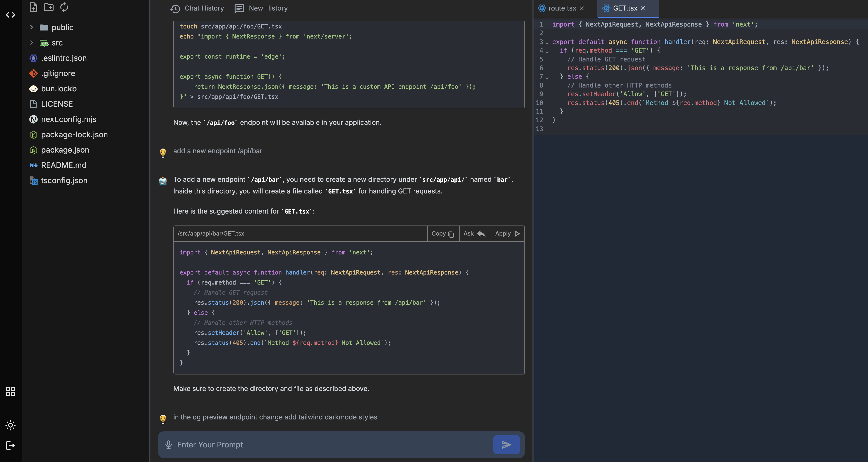Click the code view sidebar icon
The height and width of the screenshot is (462, 868).
click(x=11, y=15)
